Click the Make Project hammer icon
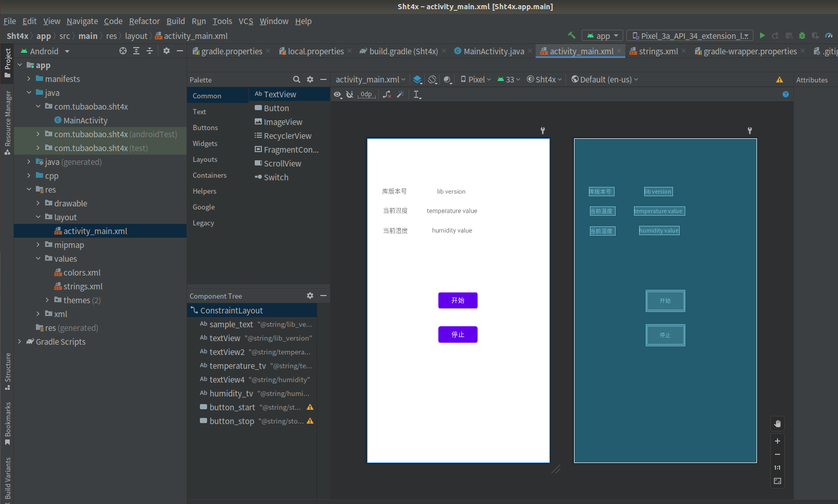Screen dimensions: 838x504 (x=571, y=35)
